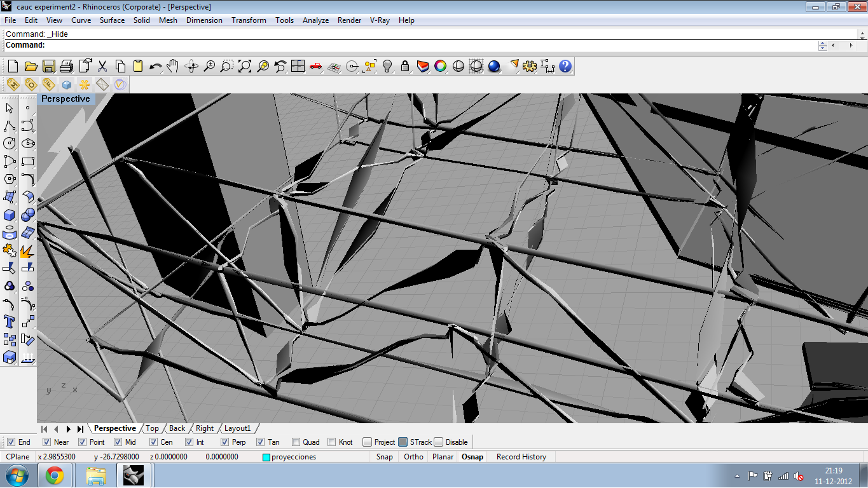Toggle the Cen osnap checkbox
The height and width of the screenshot is (488, 868).
153,442
